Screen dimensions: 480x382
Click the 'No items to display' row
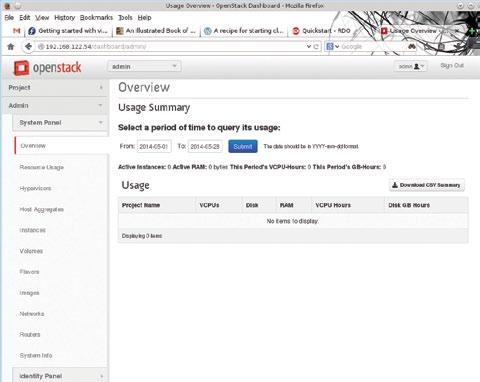click(293, 221)
